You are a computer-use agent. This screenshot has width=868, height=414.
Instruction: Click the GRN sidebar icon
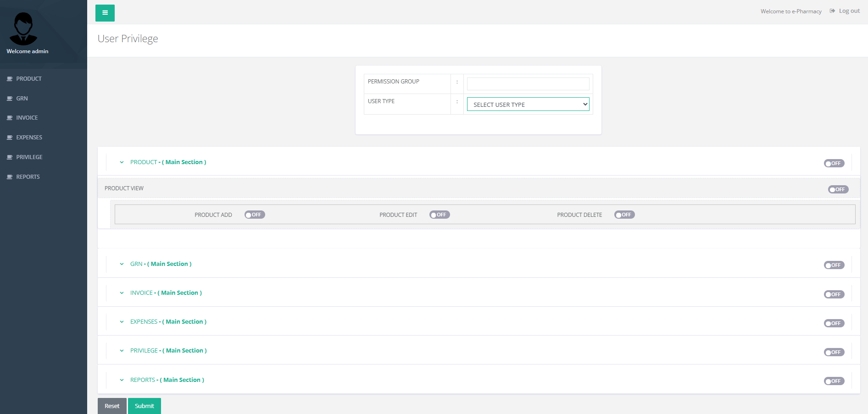click(10, 98)
